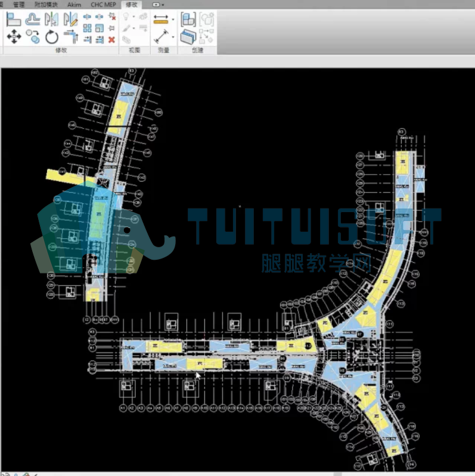Screen dimensions: 475x476
Task: Click the Hide in View lightbulb
Action: pos(126,17)
